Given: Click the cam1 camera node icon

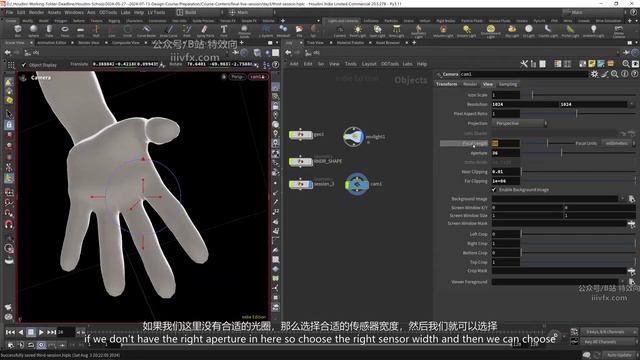Looking at the screenshot, I should coord(357,184).
